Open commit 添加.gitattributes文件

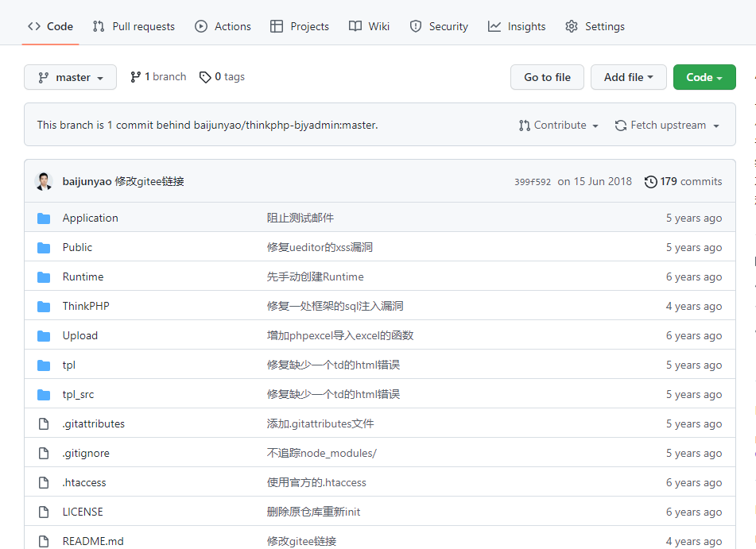320,423
